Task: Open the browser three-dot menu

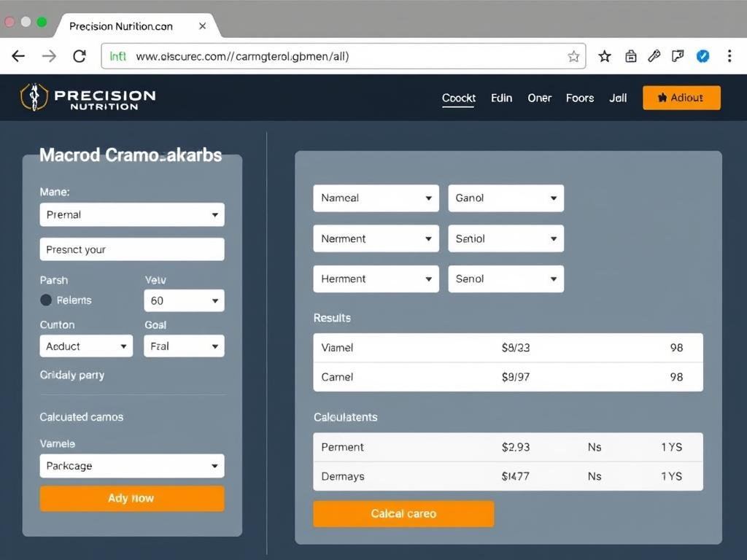Action: pos(729,55)
